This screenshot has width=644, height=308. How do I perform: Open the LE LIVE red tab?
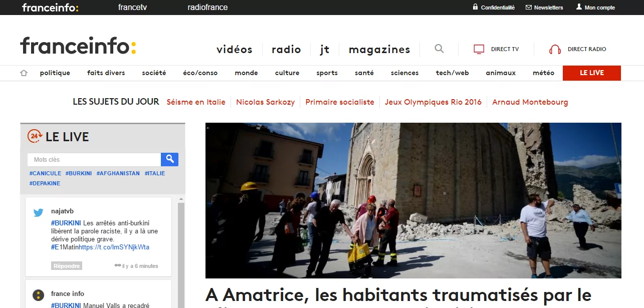591,73
